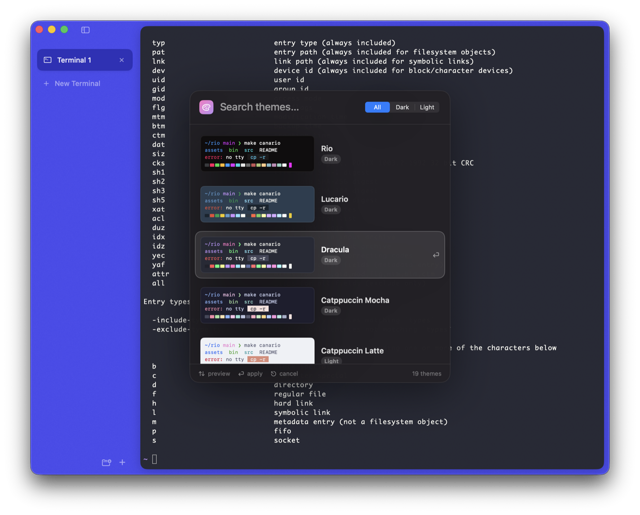Toggle the sidebar panel icon

(85, 30)
